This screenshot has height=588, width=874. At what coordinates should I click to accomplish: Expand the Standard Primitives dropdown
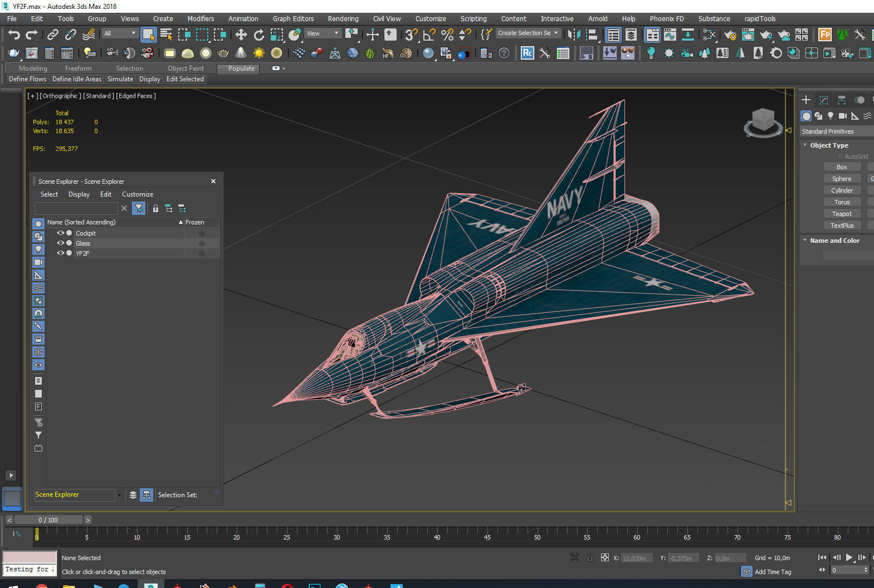click(x=837, y=131)
